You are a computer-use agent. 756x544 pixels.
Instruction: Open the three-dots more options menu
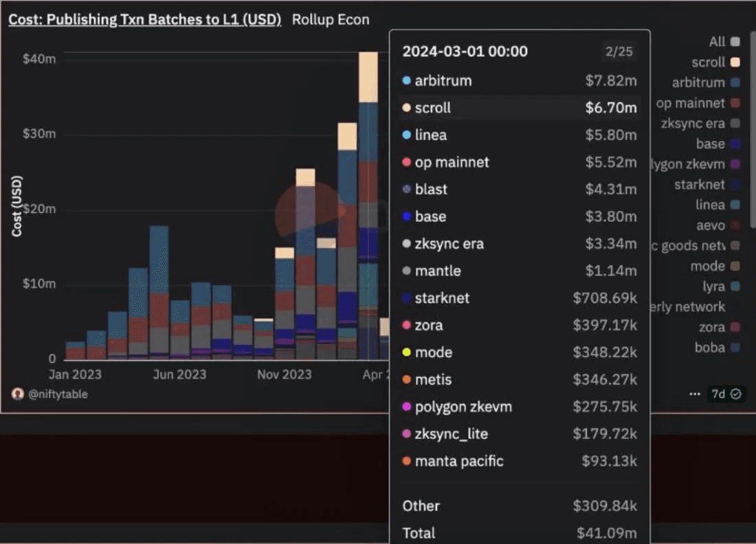(x=695, y=394)
